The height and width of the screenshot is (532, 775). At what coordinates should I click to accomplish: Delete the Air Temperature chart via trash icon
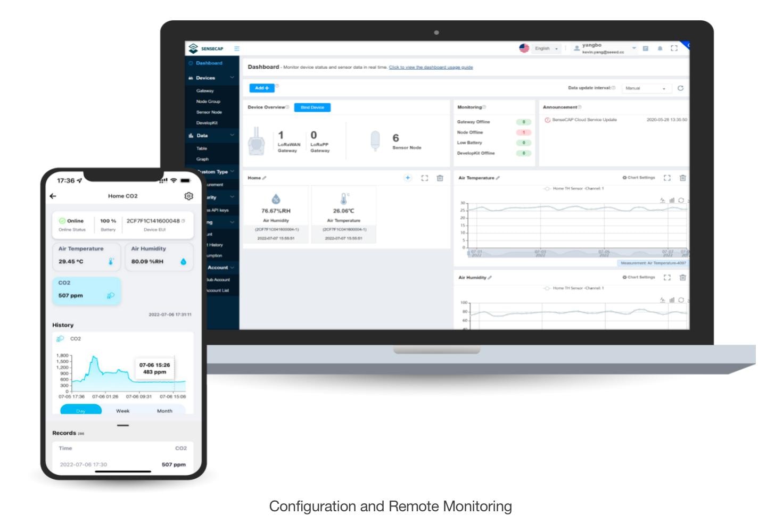pyautogui.click(x=683, y=178)
